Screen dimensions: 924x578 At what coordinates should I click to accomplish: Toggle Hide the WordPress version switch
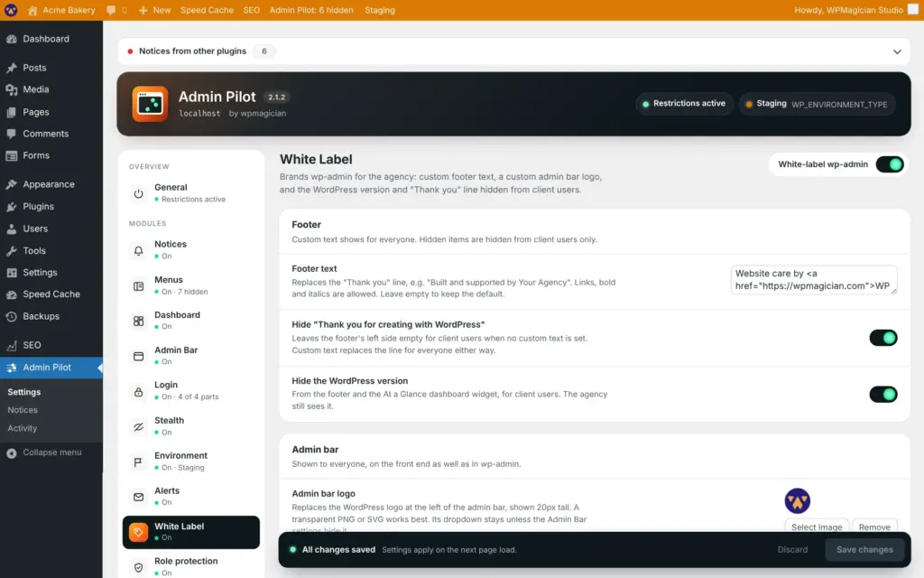(x=883, y=394)
